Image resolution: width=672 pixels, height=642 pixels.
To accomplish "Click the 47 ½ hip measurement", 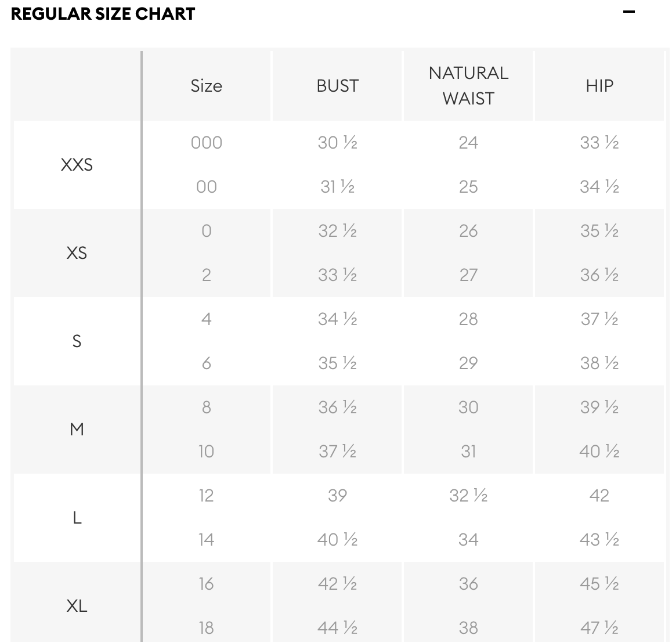I will [599, 628].
